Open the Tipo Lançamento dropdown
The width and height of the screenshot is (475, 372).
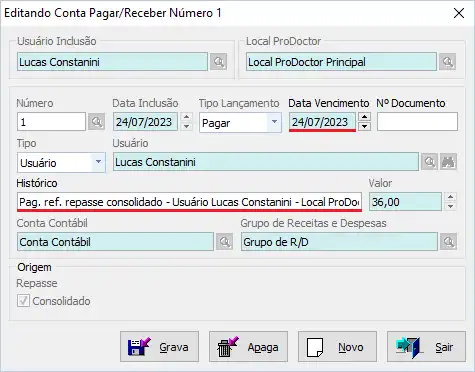tap(274, 122)
